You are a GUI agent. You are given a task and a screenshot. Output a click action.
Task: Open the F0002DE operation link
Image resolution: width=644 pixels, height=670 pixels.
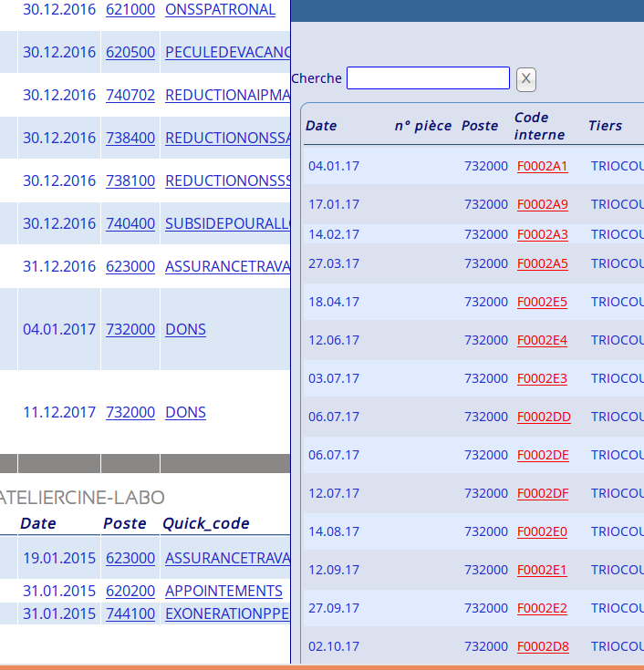coord(543,455)
